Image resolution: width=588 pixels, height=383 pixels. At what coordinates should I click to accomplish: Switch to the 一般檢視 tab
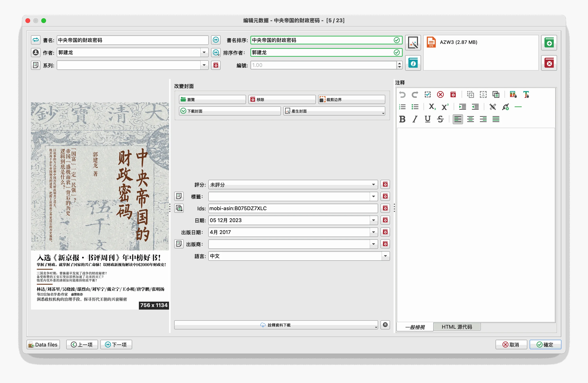pos(415,327)
